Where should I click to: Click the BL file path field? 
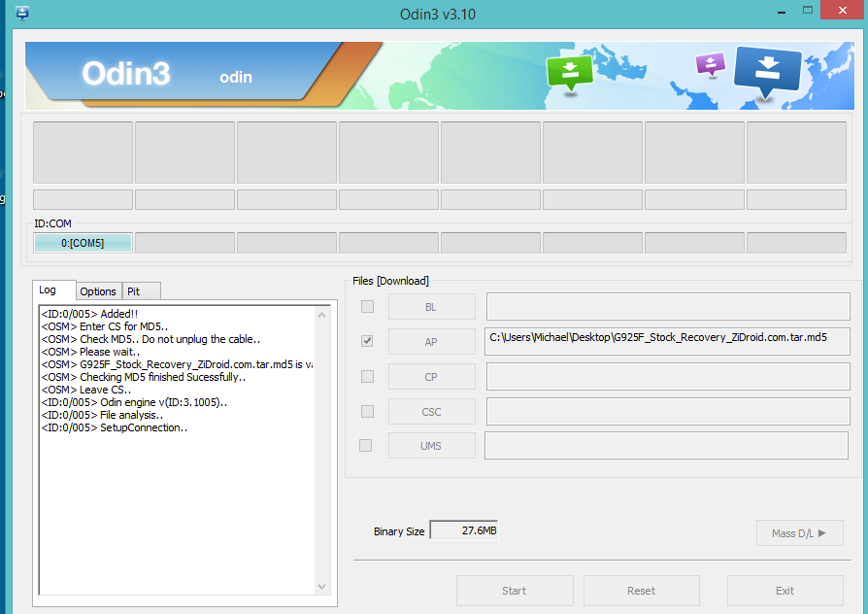pyautogui.click(x=668, y=306)
